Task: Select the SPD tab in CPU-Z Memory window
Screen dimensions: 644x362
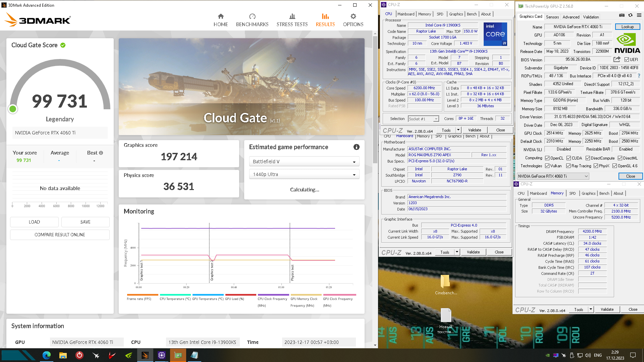Action: (573, 193)
